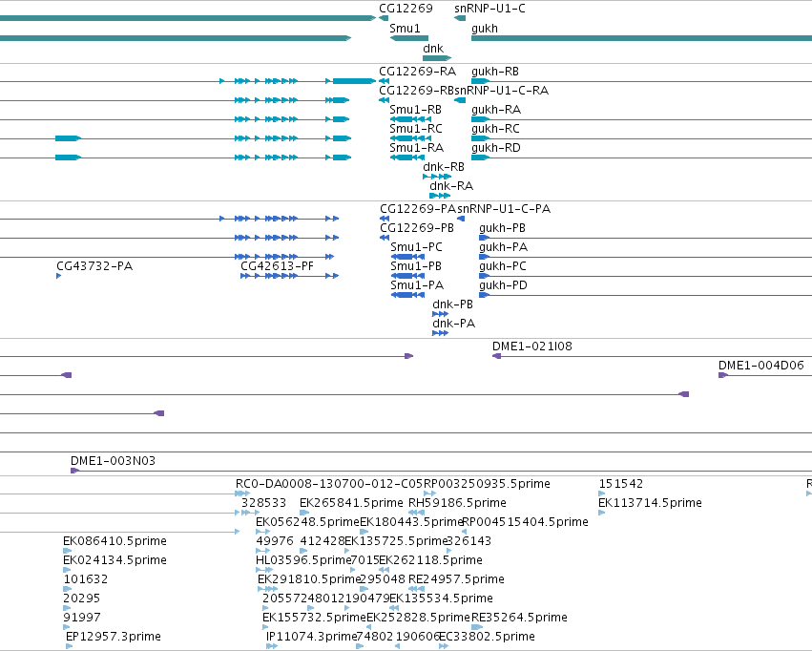The image size is (812, 651).
Task: Click EST label EK024134.5prime
Action: tap(115, 560)
